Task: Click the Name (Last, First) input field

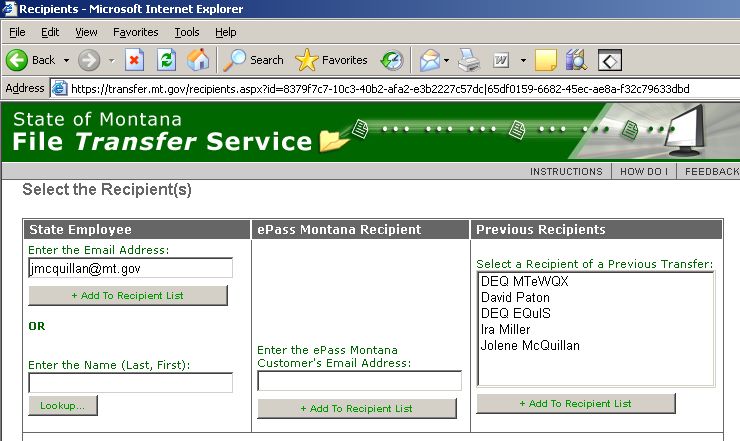Action: point(130,383)
